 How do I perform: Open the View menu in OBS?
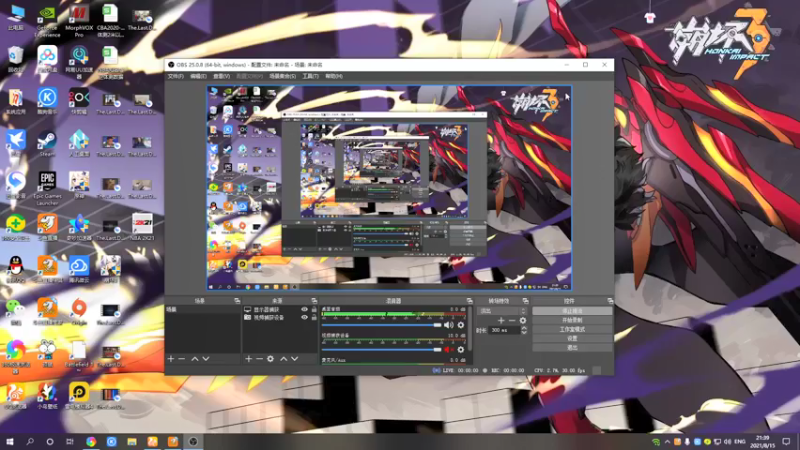tap(221, 77)
